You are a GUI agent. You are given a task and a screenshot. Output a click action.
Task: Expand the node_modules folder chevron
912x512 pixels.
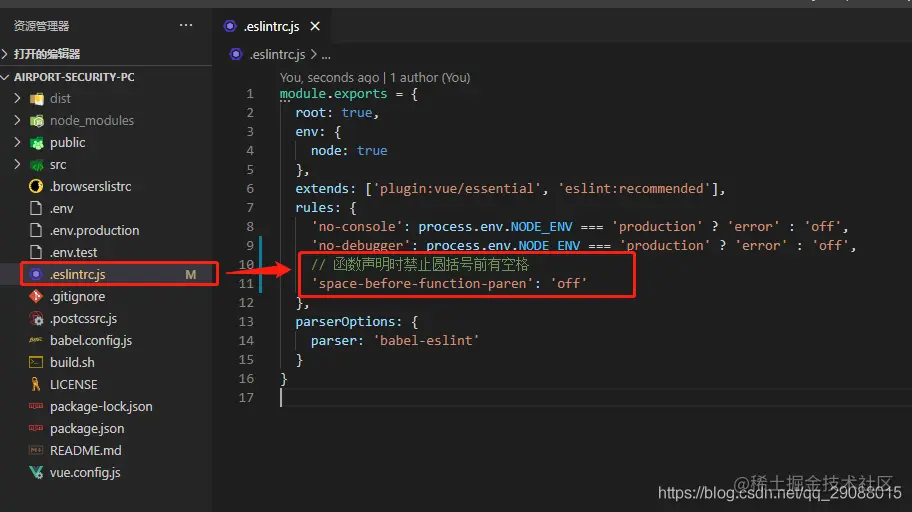[17, 120]
